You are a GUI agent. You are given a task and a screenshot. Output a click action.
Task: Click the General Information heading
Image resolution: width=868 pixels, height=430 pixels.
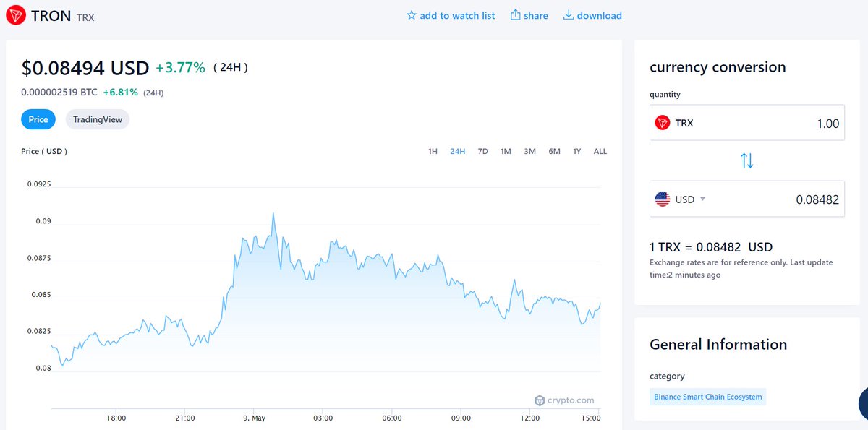click(x=718, y=345)
